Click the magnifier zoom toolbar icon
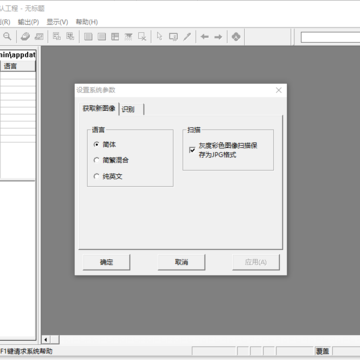The height and width of the screenshot is (360, 360). click(x=7, y=36)
